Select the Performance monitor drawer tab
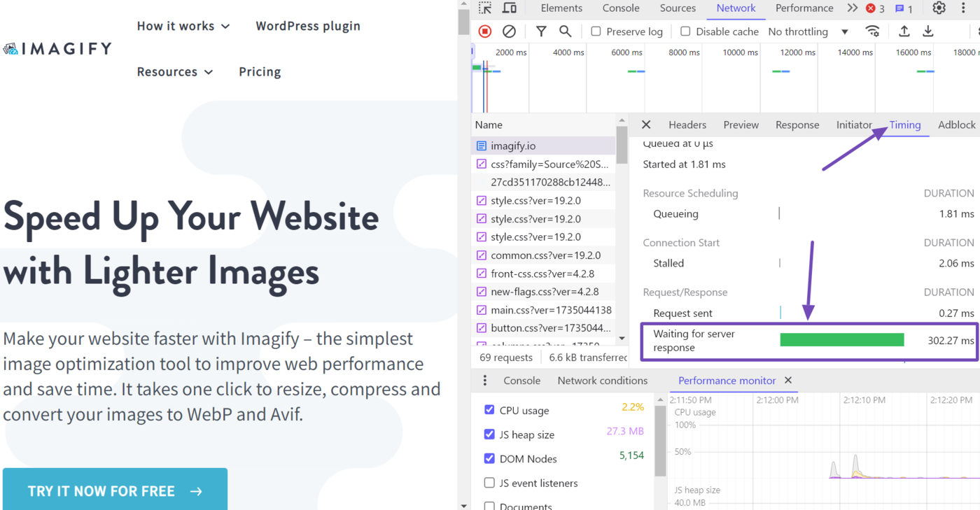This screenshot has width=980, height=510. pos(727,381)
